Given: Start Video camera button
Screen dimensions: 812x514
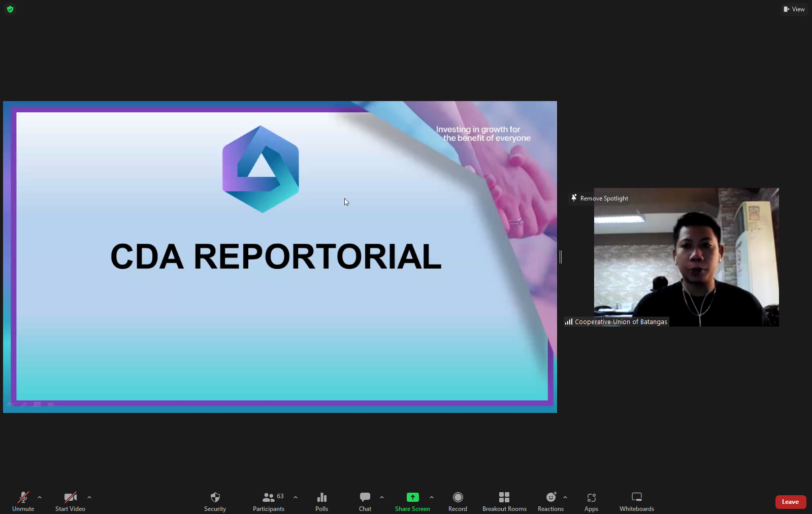Looking at the screenshot, I should coord(70,501).
